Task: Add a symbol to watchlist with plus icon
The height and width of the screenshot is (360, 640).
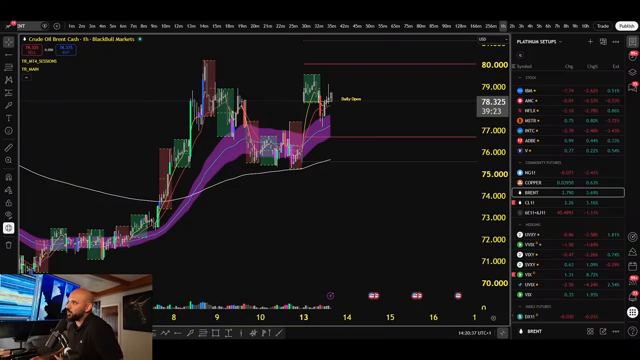Action: (x=590, y=42)
